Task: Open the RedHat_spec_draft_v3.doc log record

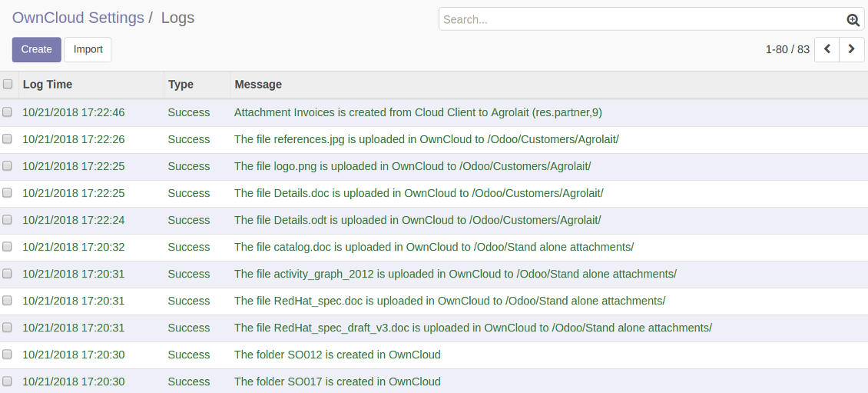Action: [472, 328]
